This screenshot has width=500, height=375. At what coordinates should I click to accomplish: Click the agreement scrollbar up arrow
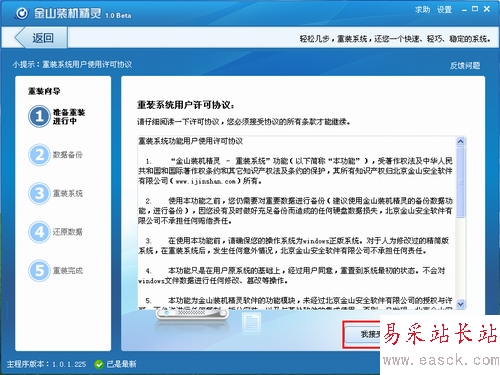pyautogui.click(x=461, y=142)
